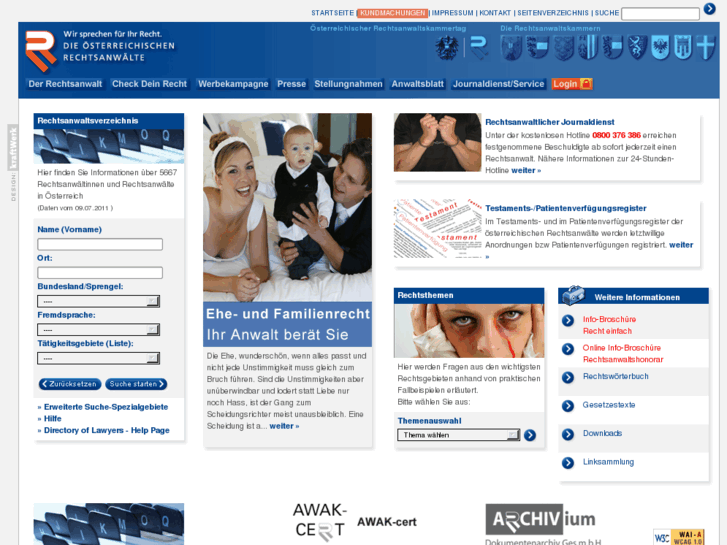Click the search go arrow icon at top right

click(709, 9)
